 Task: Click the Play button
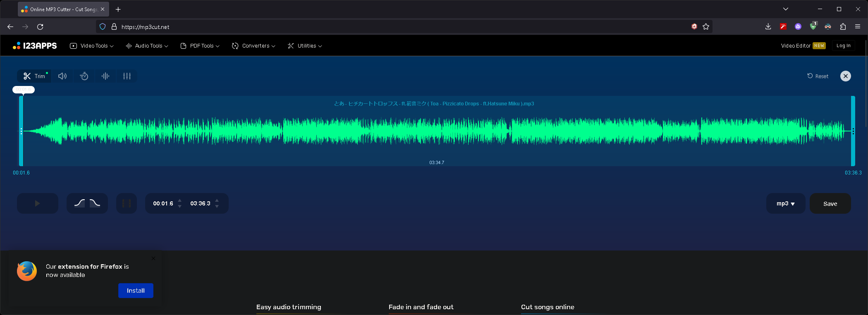point(38,203)
